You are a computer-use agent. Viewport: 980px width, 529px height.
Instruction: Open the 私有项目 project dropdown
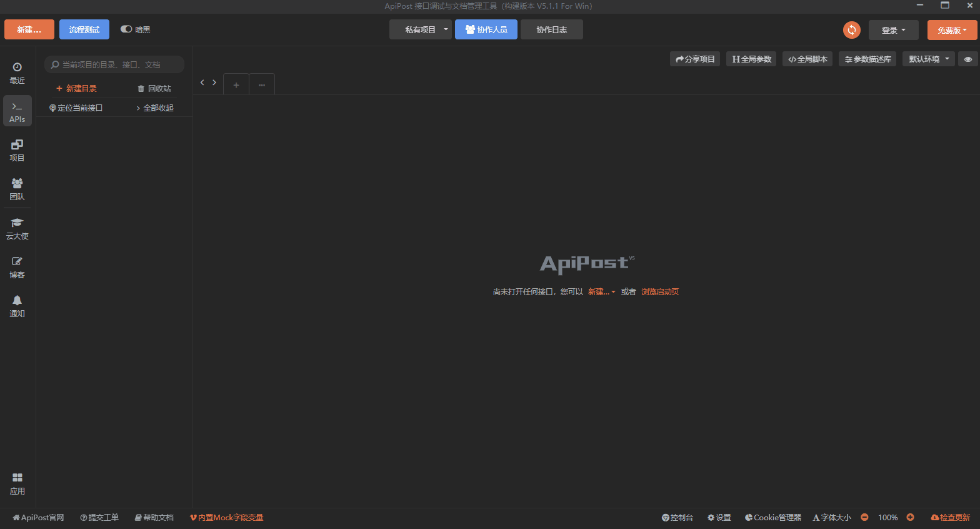tap(421, 29)
